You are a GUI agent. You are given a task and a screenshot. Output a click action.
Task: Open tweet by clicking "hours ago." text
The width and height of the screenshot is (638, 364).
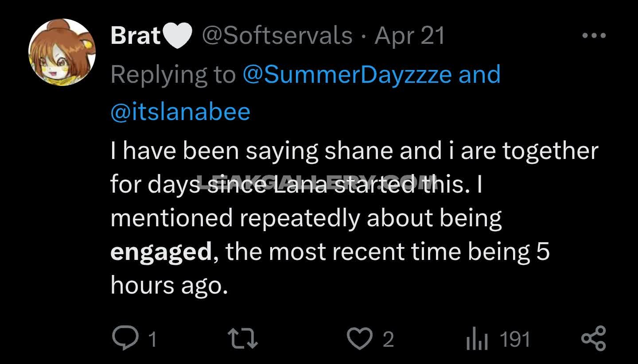(x=169, y=285)
